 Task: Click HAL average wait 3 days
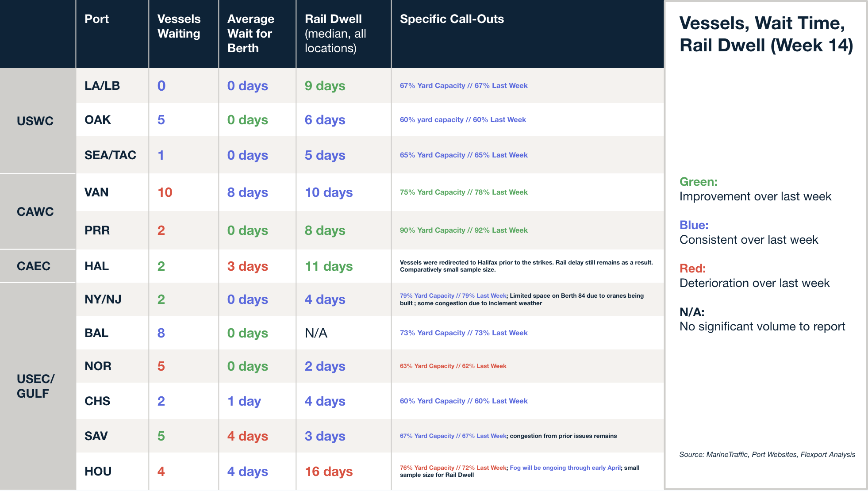(x=247, y=266)
